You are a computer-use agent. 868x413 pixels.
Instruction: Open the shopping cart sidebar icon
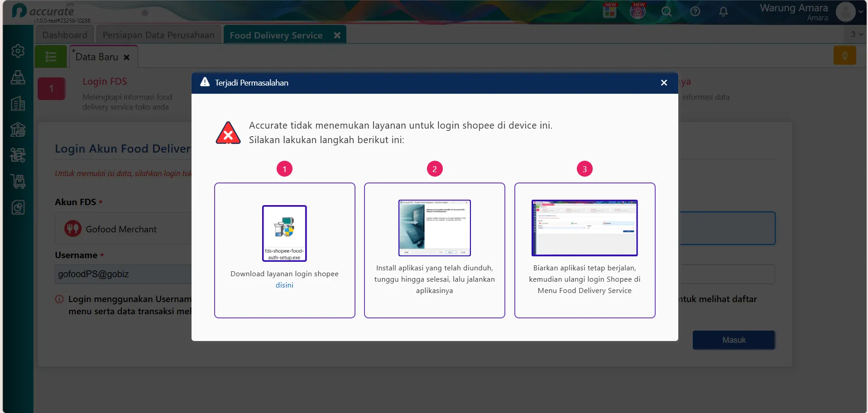pos(18,182)
